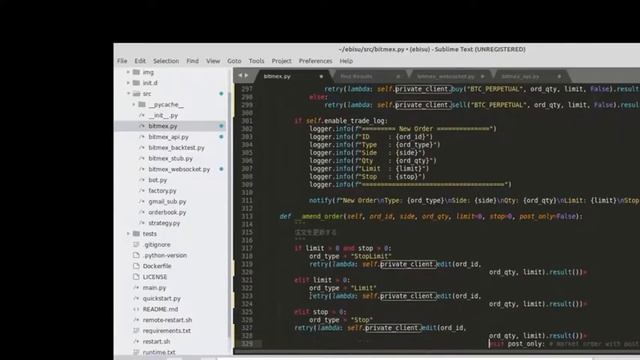Close the bitmex_api.py tab
Image resolution: width=640 pixels, height=360 pixels.
(559, 76)
